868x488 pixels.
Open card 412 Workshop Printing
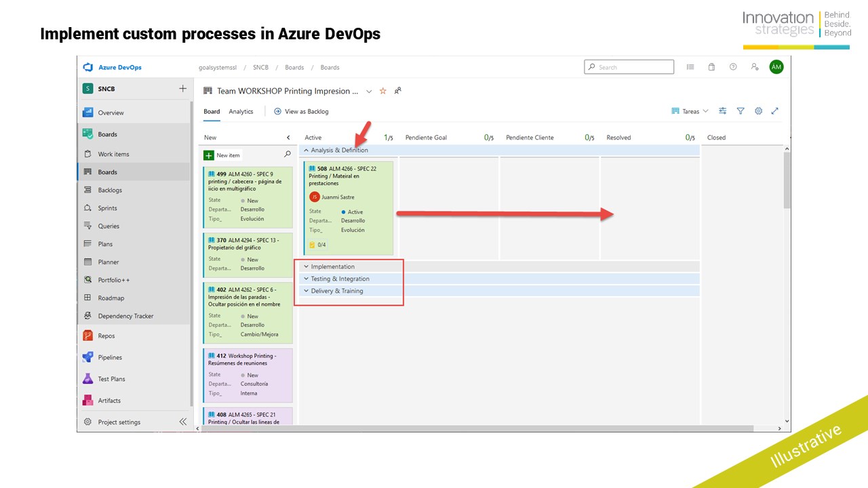click(248, 375)
